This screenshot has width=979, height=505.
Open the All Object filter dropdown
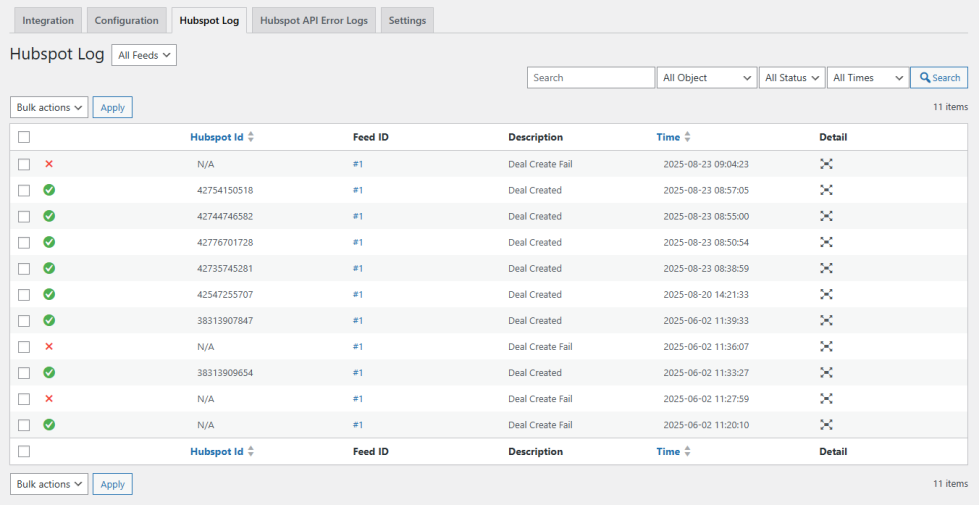[x=706, y=78]
